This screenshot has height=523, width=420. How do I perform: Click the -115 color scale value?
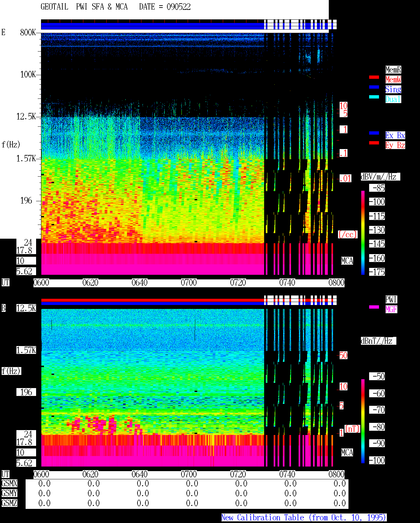coord(377,216)
